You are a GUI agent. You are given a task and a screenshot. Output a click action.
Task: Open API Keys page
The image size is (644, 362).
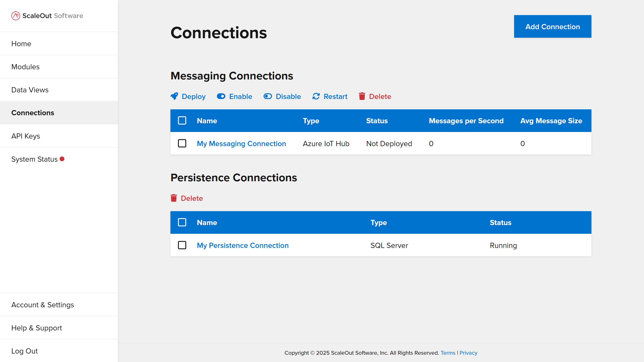point(59,136)
